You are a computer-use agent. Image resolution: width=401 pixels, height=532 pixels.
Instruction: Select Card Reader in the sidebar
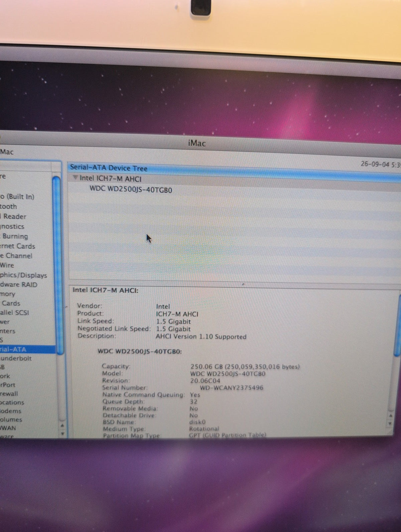click(x=13, y=216)
